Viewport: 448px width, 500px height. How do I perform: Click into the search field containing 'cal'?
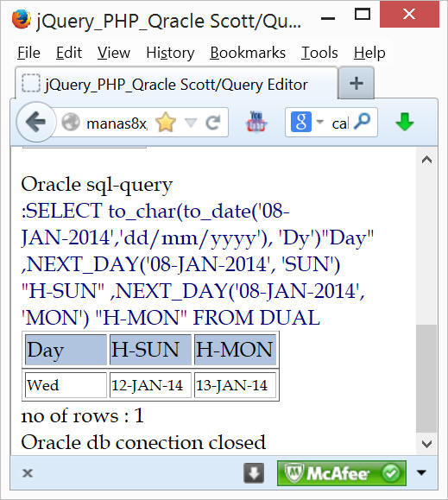click(x=340, y=123)
